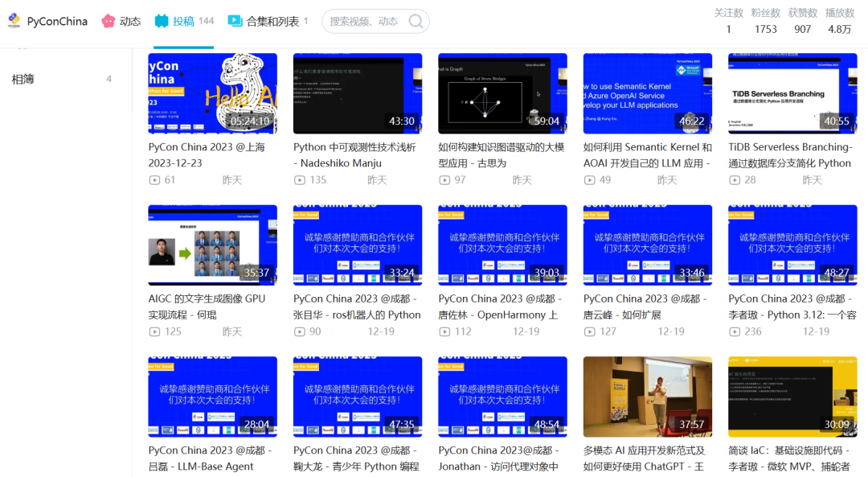
Task: Click play-count icon beside 61
Action: [154, 180]
